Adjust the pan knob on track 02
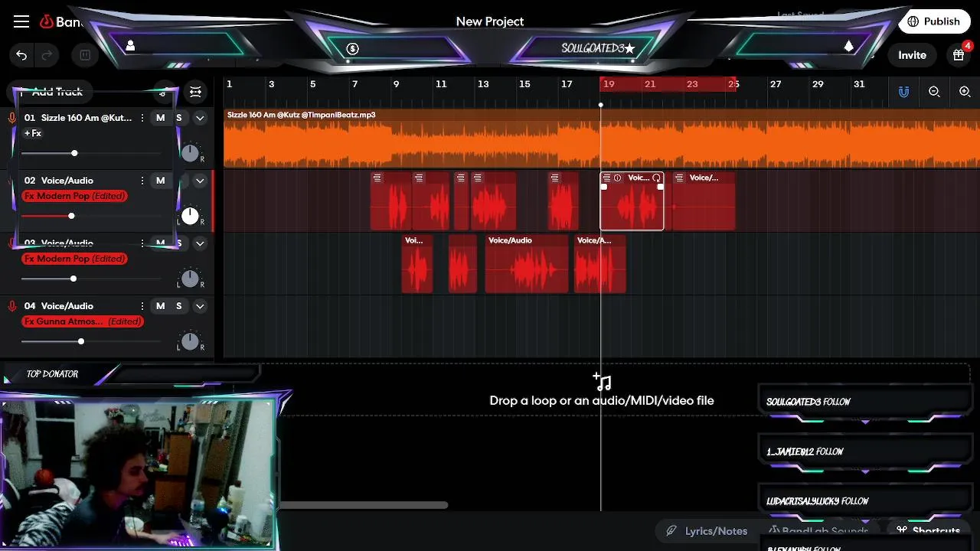 [190, 216]
